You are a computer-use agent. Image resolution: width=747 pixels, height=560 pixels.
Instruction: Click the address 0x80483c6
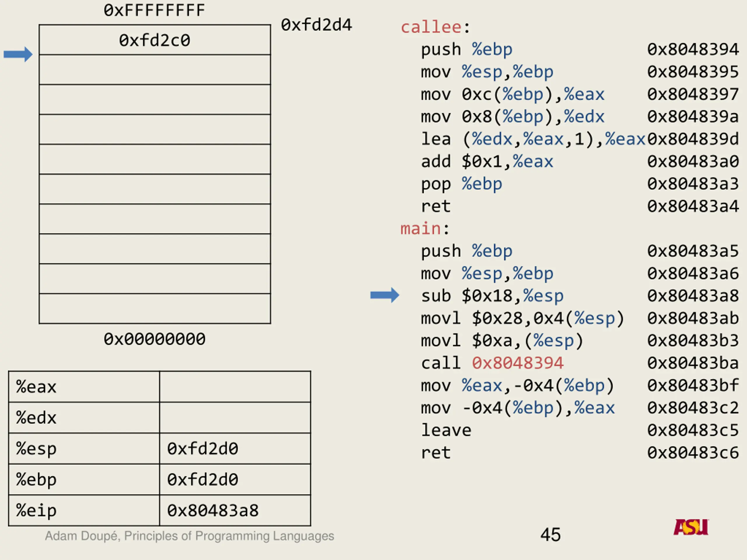pyautogui.click(x=693, y=453)
